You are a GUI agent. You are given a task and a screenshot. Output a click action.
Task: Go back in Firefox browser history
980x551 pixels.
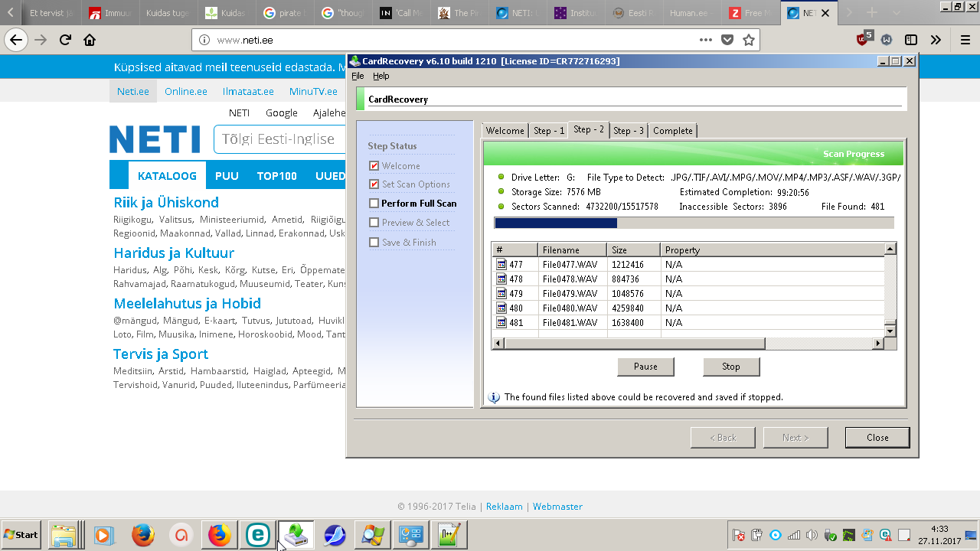coord(16,40)
